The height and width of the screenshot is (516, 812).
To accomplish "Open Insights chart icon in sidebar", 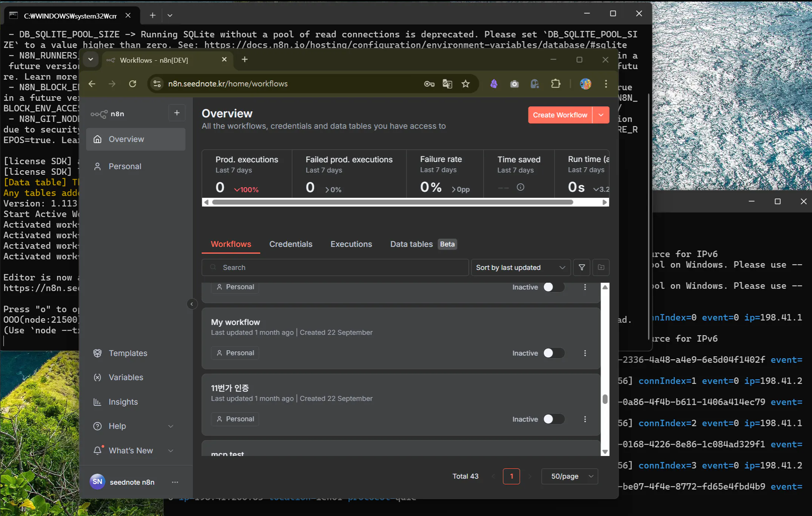I will point(97,402).
